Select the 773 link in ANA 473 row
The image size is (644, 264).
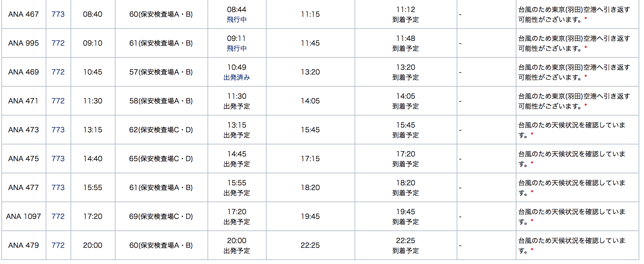tap(58, 130)
